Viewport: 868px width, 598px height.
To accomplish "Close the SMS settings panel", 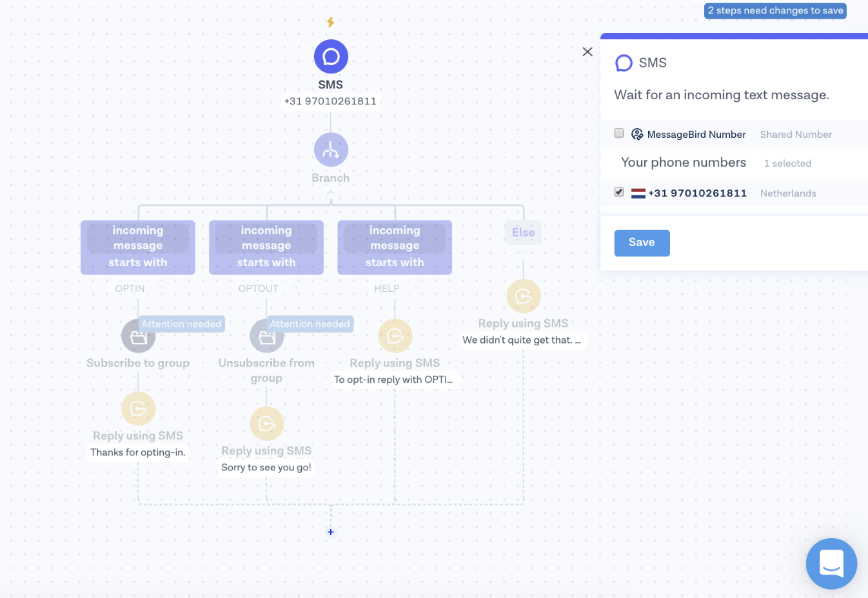I will pyautogui.click(x=587, y=52).
